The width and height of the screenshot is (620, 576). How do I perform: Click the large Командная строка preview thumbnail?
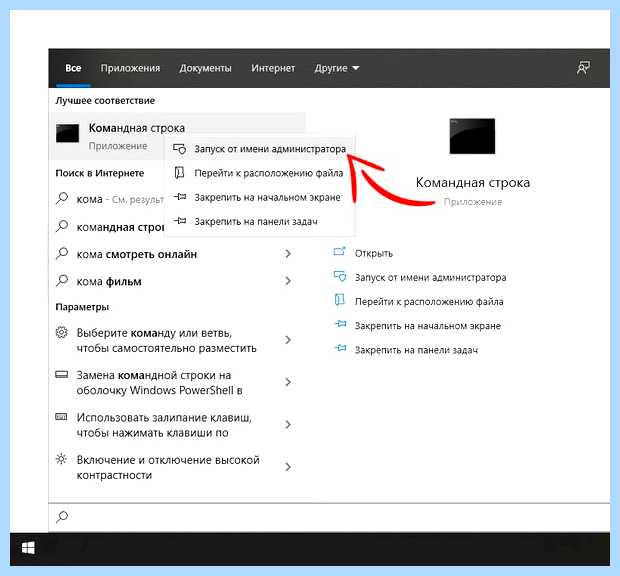click(472, 136)
